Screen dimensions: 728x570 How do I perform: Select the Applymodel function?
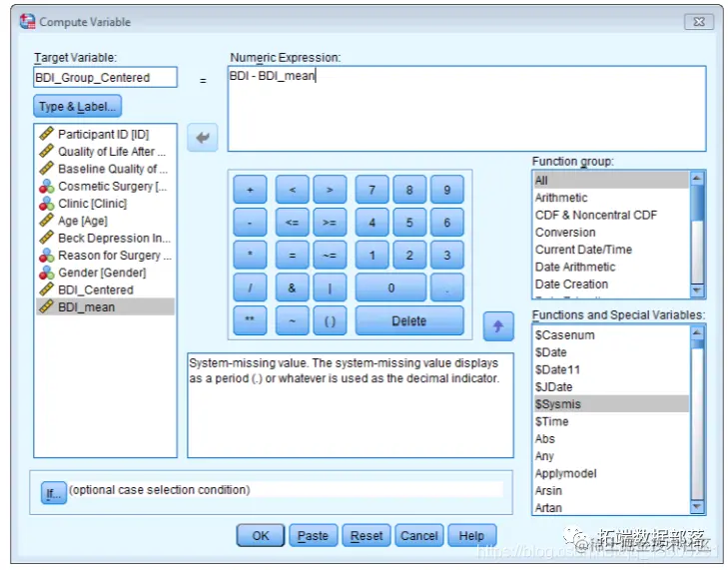pyautogui.click(x=611, y=473)
